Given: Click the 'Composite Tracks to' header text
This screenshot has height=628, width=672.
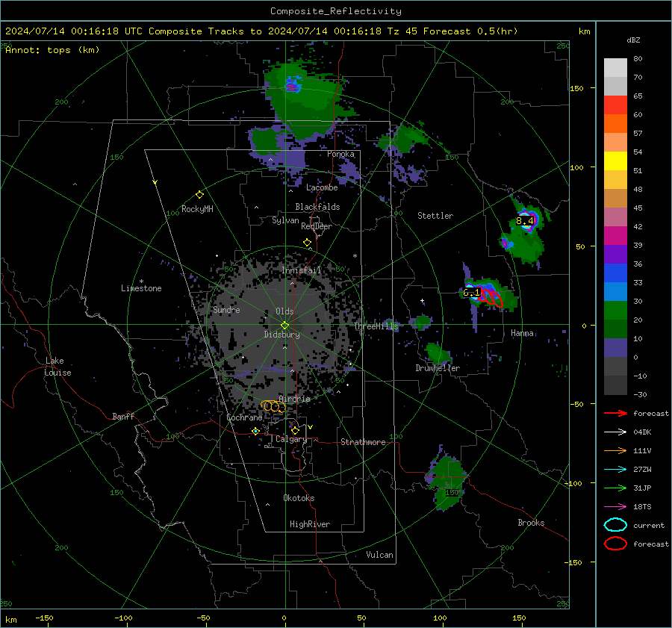Looking at the screenshot, I should pyautogui.click(x=205, y=31).
